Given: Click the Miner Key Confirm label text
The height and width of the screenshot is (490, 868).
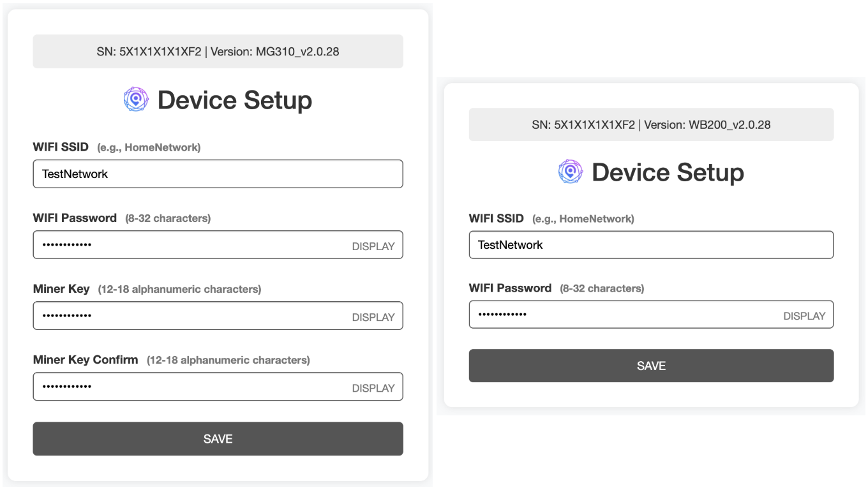Looking at the screenshot, I should [x=86, y=360].
